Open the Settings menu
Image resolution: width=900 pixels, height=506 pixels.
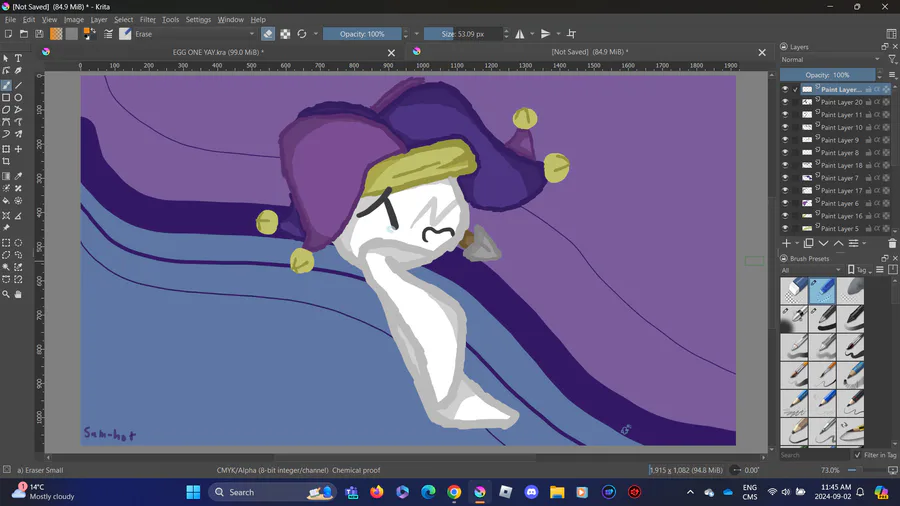[x=198, y=20]
